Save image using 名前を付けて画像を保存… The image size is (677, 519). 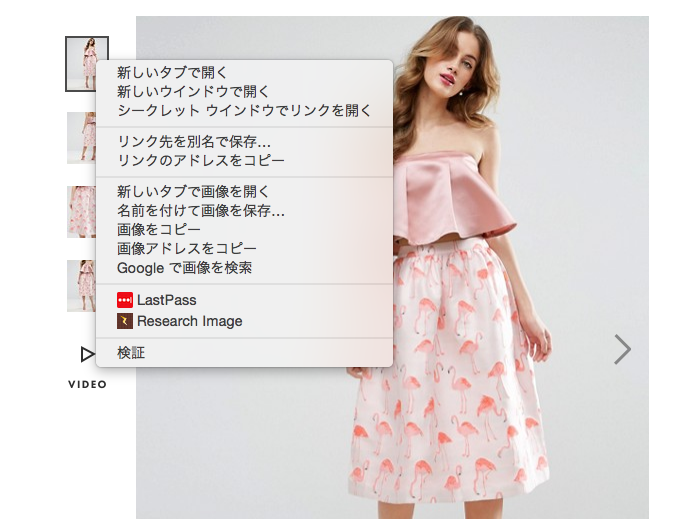[200, 210]
